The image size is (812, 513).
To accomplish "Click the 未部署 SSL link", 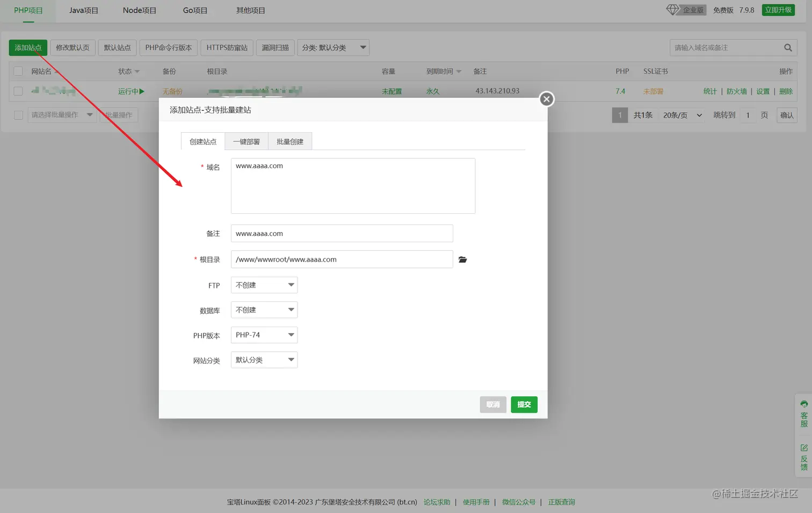I will pos(653,91).
